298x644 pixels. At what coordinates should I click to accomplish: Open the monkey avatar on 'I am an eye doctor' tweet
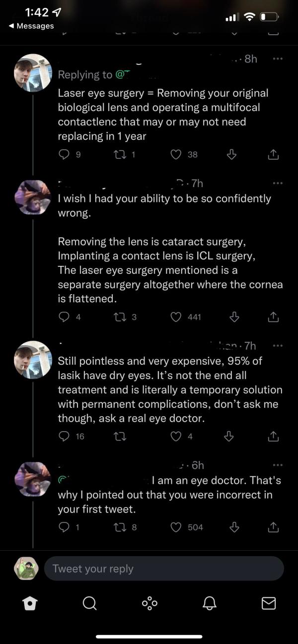pos(33,479)
